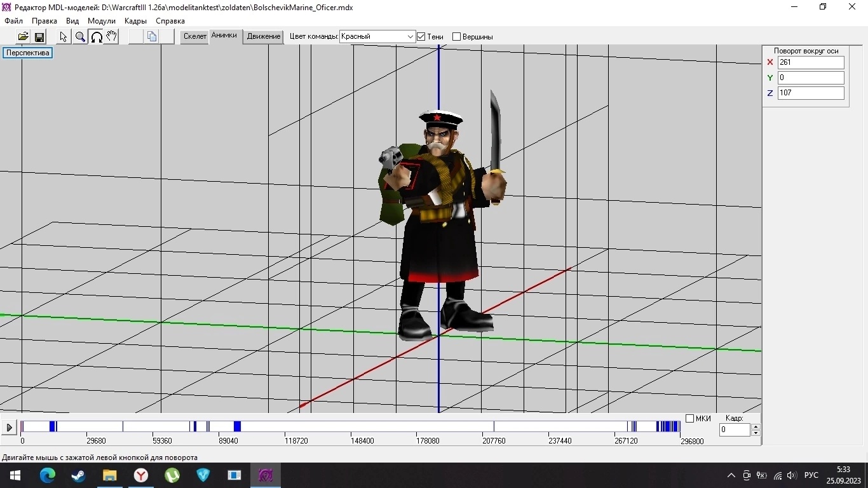Viewport: 868px width, 488px height.
Task: Open the Windows Start menu
Action: click(x=15, y=475)
